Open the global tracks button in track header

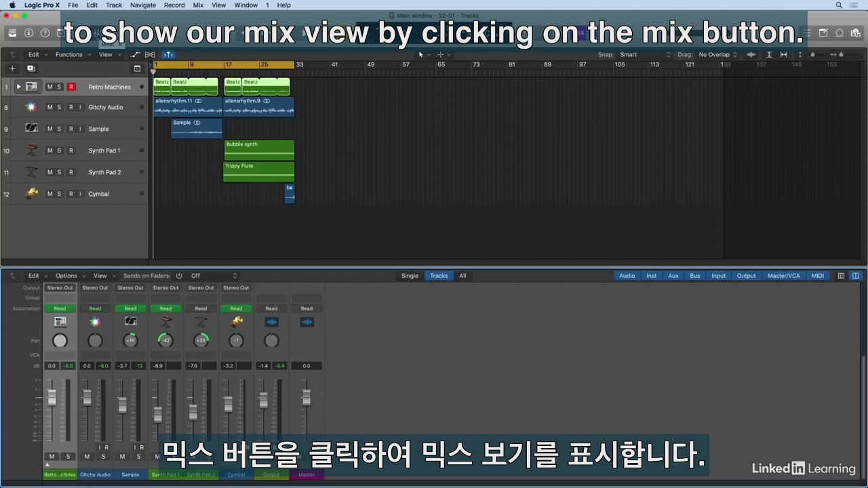click(137, 68)
